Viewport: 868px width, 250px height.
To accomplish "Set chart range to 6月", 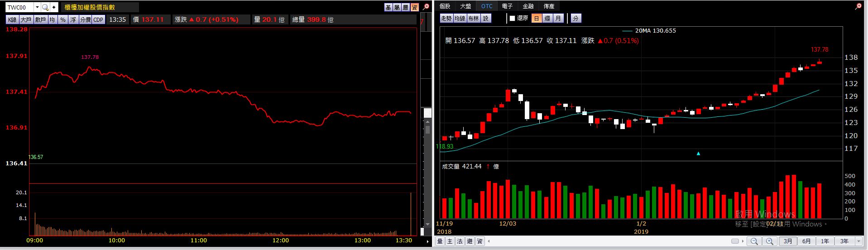I will pos(807,241).
